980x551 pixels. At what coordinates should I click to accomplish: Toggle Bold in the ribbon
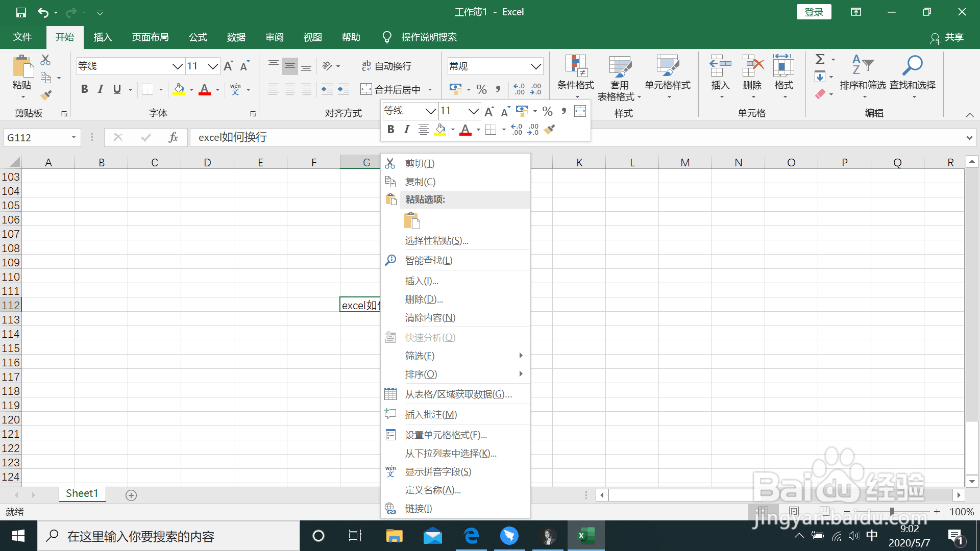85,89
